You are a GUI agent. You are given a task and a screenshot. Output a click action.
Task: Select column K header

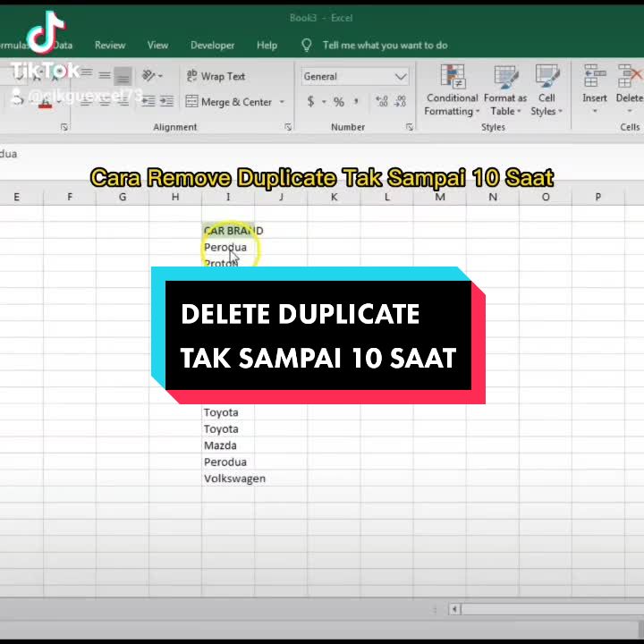[x=334, y=197]
